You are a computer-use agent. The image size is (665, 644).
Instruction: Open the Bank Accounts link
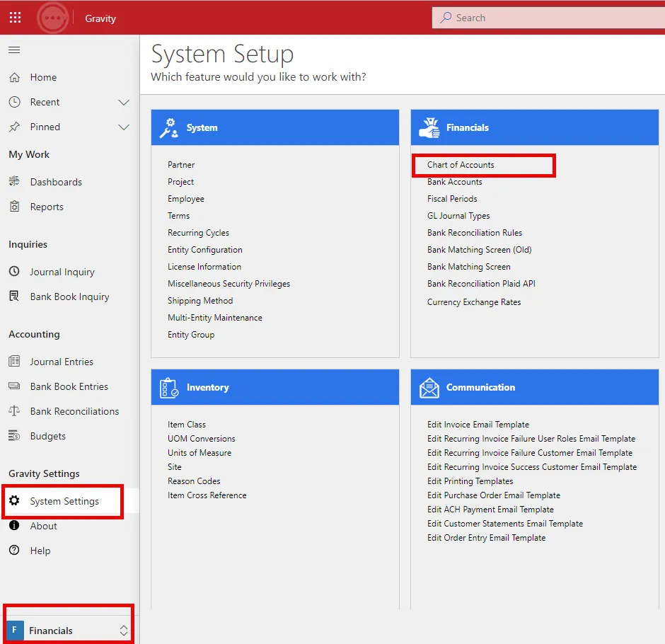455,182
